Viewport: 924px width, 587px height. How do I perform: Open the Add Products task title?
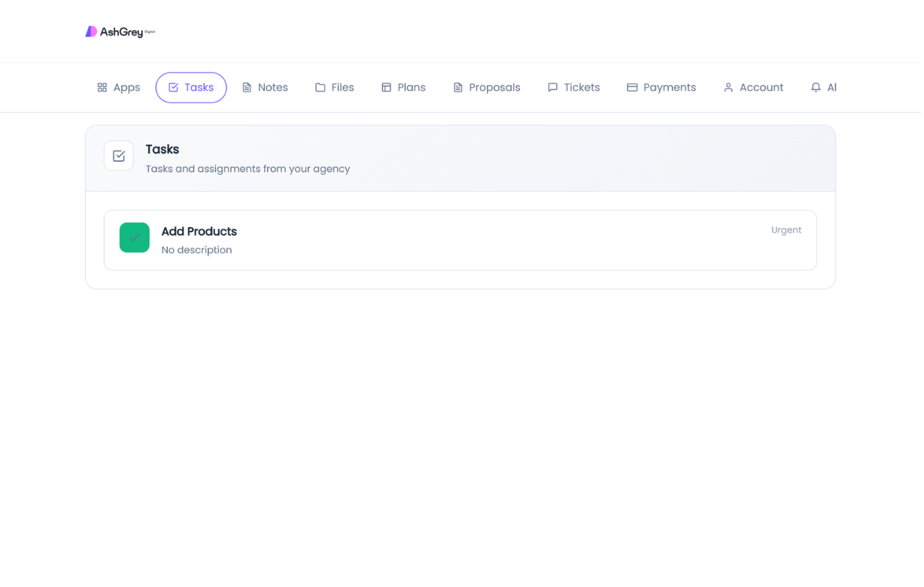tap(199, 232)
